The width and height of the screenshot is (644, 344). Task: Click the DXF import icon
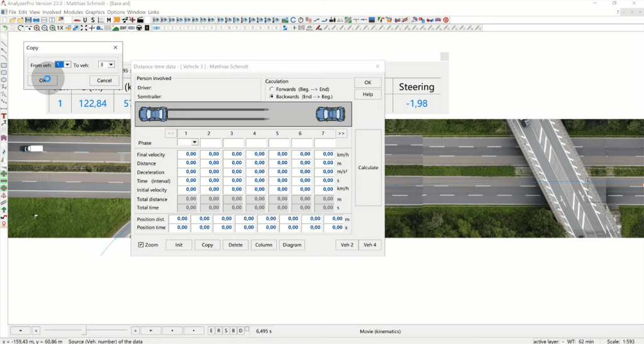coord(123,28)
